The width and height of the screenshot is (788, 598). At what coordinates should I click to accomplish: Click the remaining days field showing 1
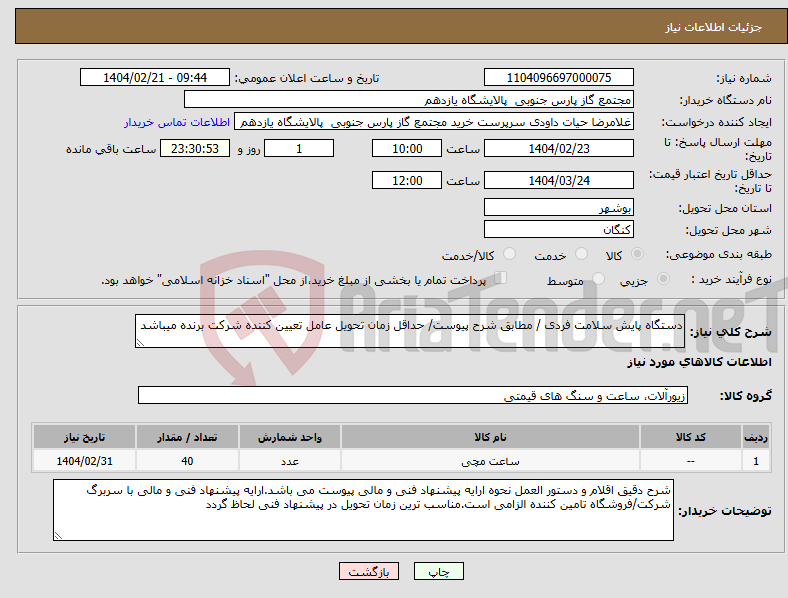pos(299,148)
